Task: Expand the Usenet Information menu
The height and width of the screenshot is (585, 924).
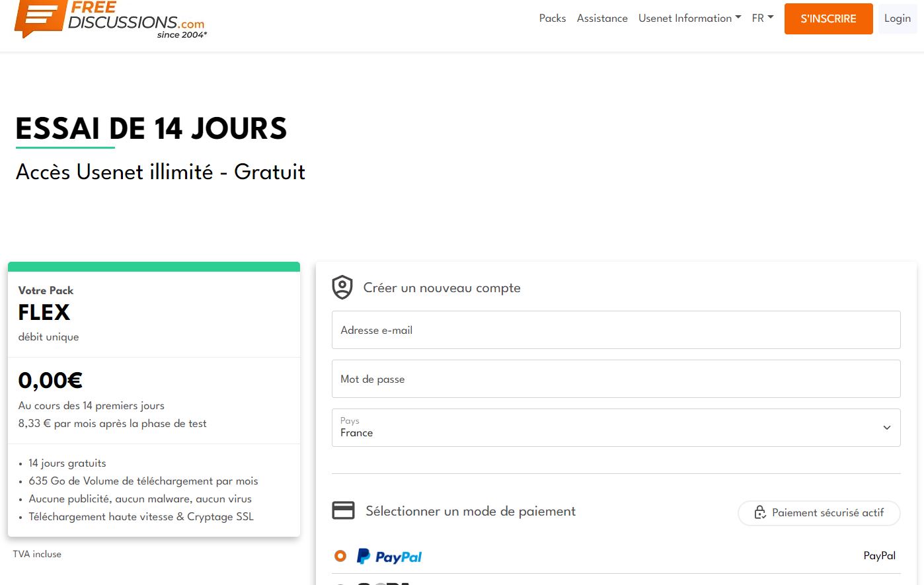Action: tap(689, 19)
